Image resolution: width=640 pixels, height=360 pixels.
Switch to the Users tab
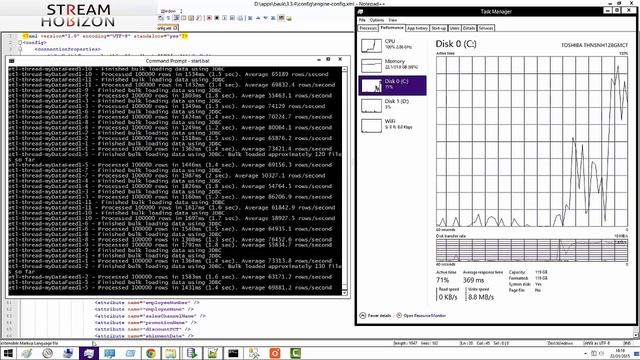(x=455, y=28)
